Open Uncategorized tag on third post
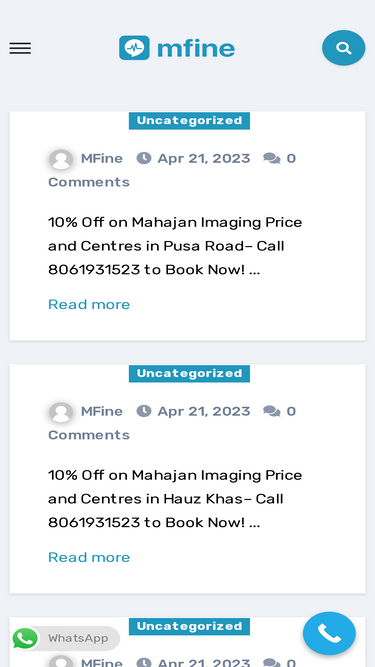Image resolution: width=375 pixels, height=667 pixels. (189, 626)
